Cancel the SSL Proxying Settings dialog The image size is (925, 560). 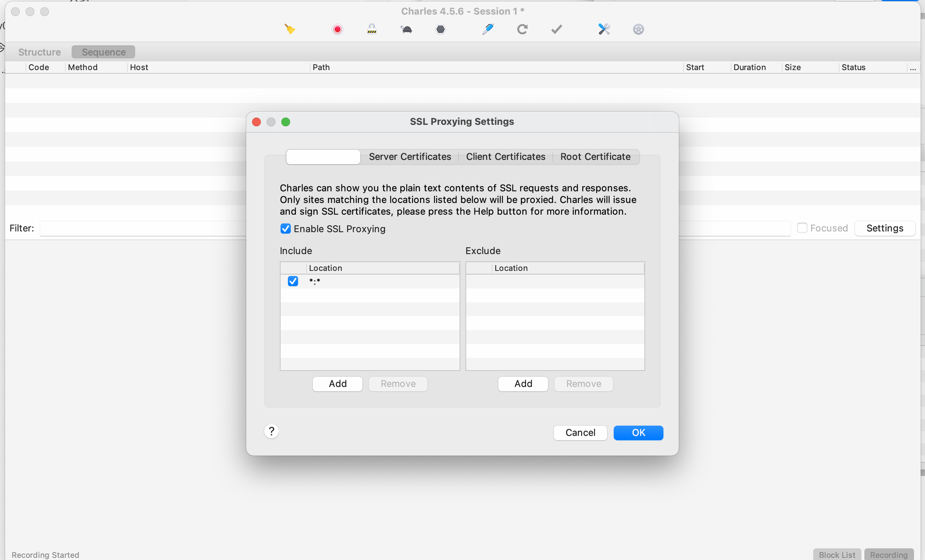click(580, 433)
